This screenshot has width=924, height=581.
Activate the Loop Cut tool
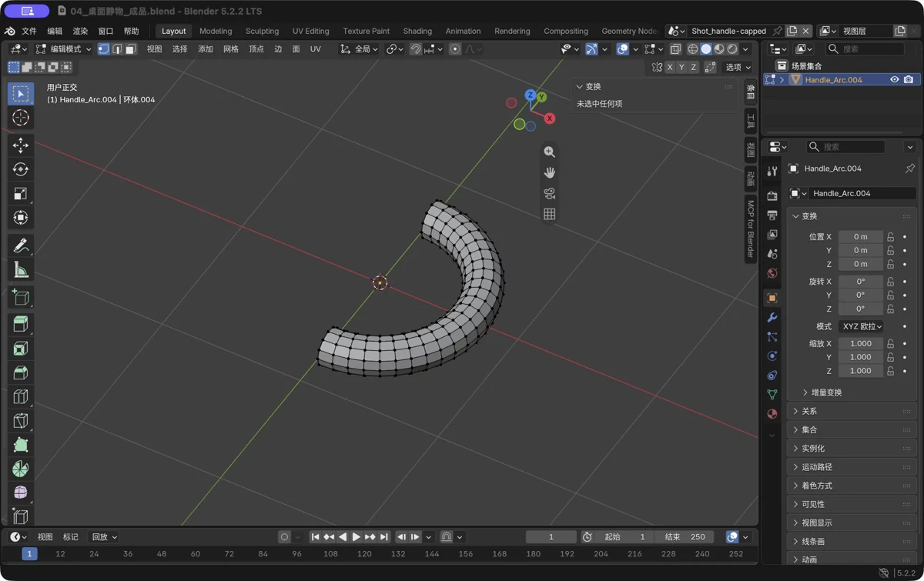click(21, 396)
